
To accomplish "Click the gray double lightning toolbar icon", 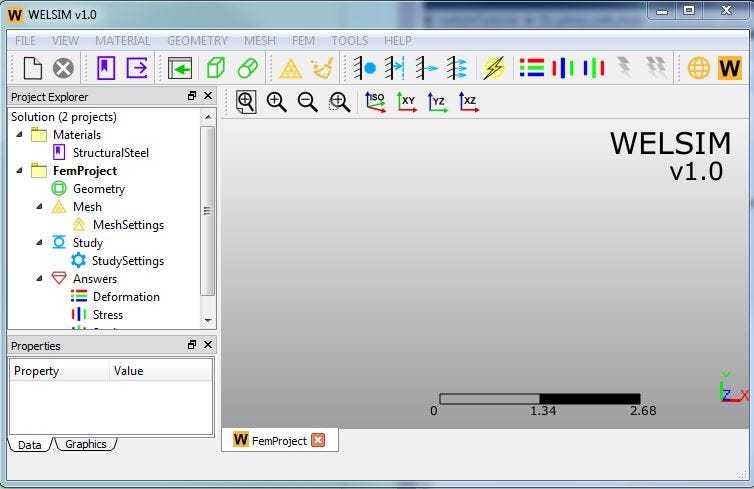I will click(656, 68).
